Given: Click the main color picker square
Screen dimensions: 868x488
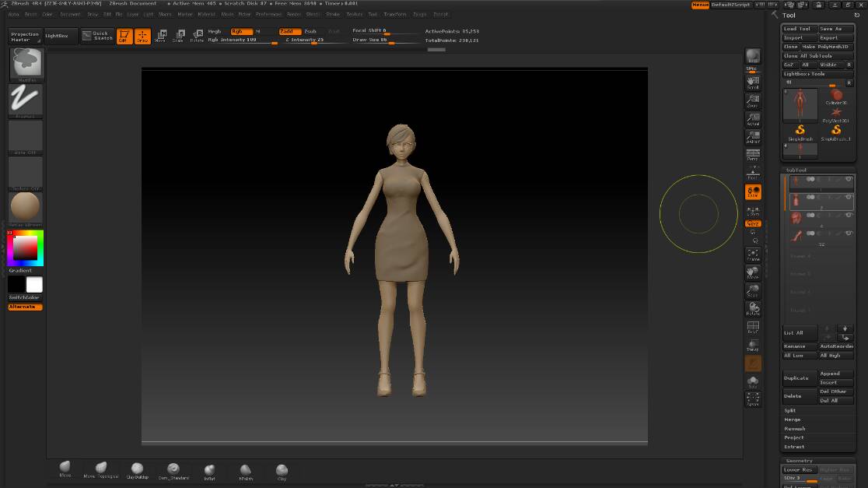Looking at the screenshot, I should pos(26,248).
